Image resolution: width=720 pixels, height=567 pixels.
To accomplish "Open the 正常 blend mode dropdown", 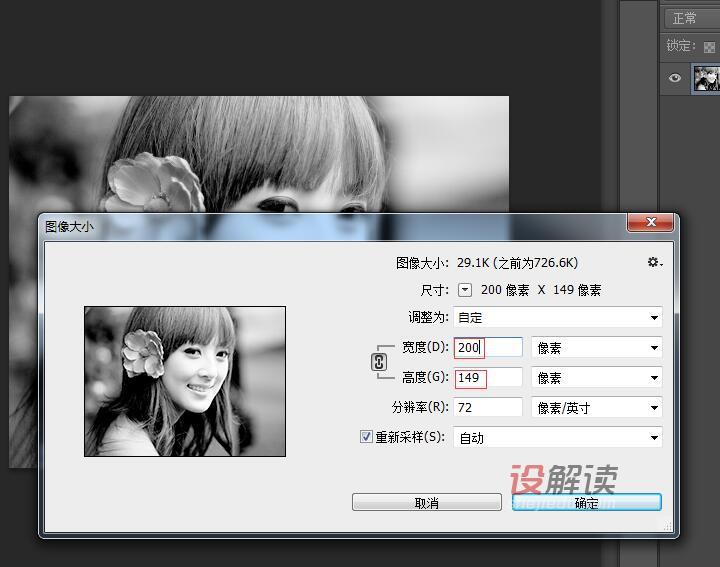I will 692,19.
